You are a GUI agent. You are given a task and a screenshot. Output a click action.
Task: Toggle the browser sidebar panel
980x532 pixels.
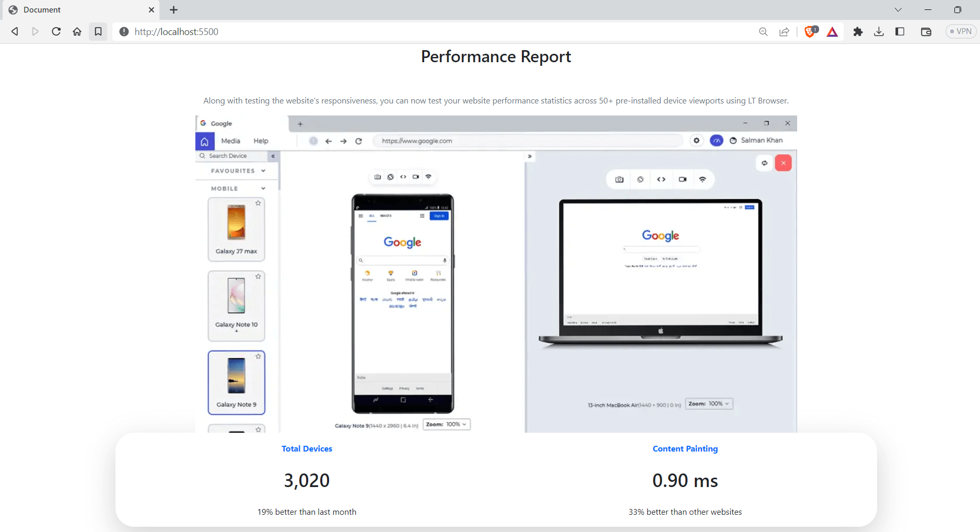click(x=900, y=31)
